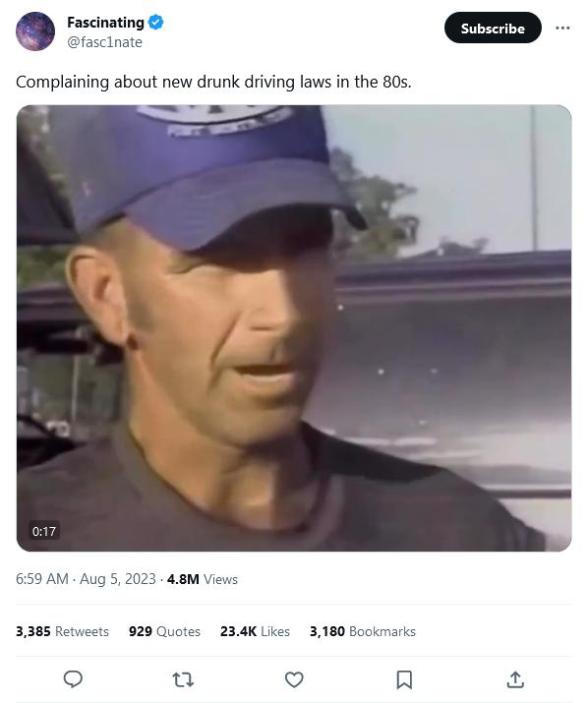Click the tweet text about 80s laws
588x703 pixels.
(x=213, y=82)
